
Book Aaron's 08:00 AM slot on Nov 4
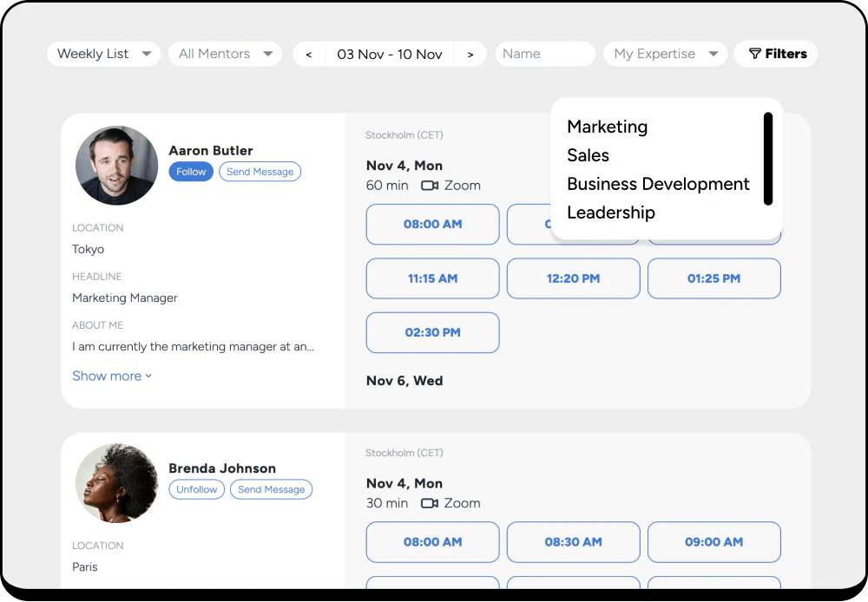point(432,224)
